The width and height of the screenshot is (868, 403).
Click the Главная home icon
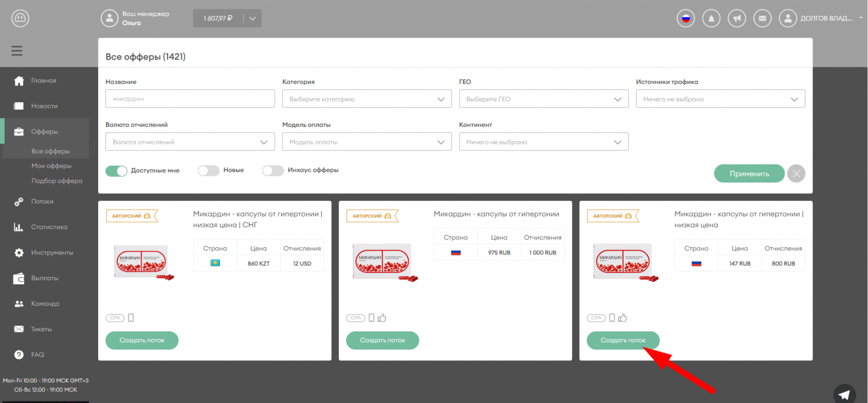[19, 81]
